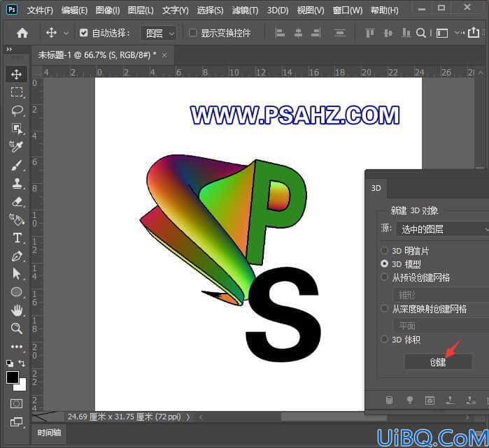Enable Show Transform Controls checkbox

point(192,33)
